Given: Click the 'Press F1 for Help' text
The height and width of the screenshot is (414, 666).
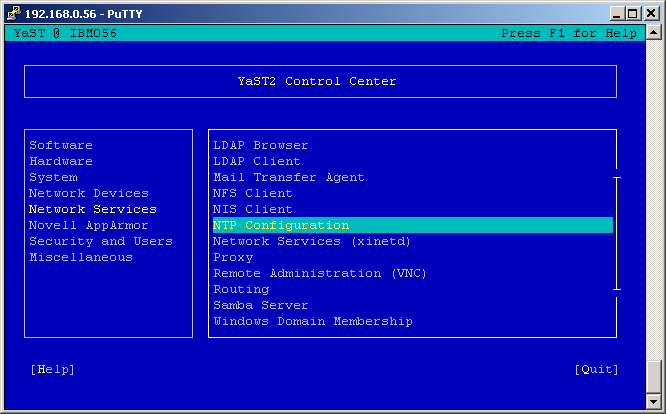Looking at the screenshot, I should click(x=569, y=33).
